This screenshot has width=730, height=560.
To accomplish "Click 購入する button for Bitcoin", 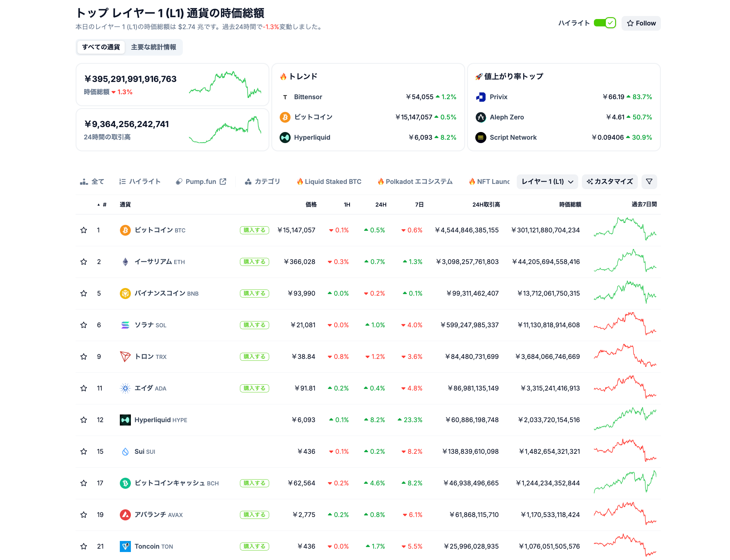I will (x=254, y=230).
